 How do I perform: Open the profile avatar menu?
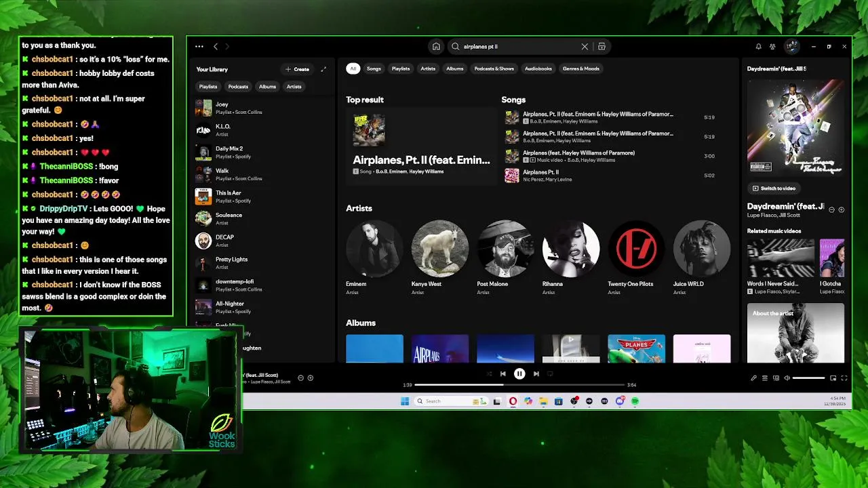point(791,47)
